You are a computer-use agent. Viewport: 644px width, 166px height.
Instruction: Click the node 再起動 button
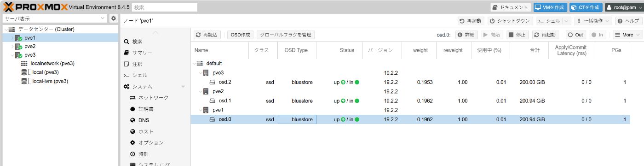pyautogui.click(x=471, y=21)
